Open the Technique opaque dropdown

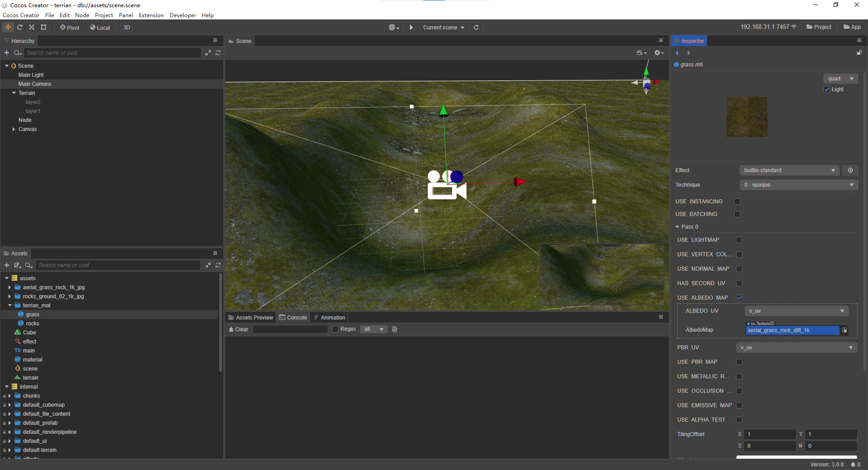[x=798, y=185]
